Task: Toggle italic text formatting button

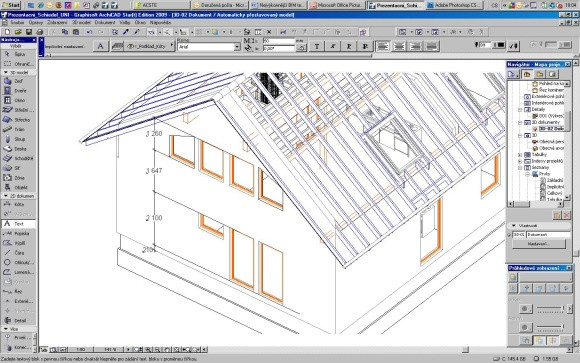Action: 333,46
